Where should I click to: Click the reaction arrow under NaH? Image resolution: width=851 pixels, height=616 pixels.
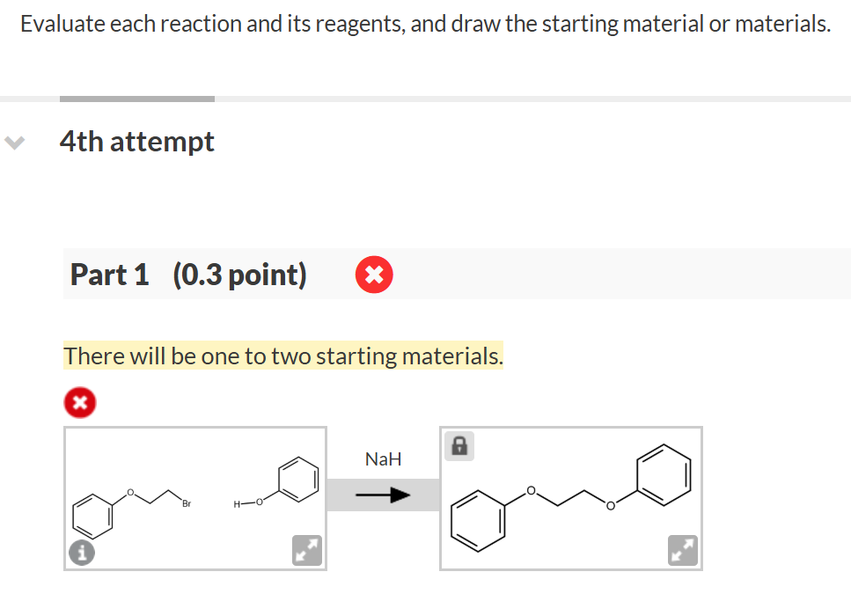[x=383, y=495]
